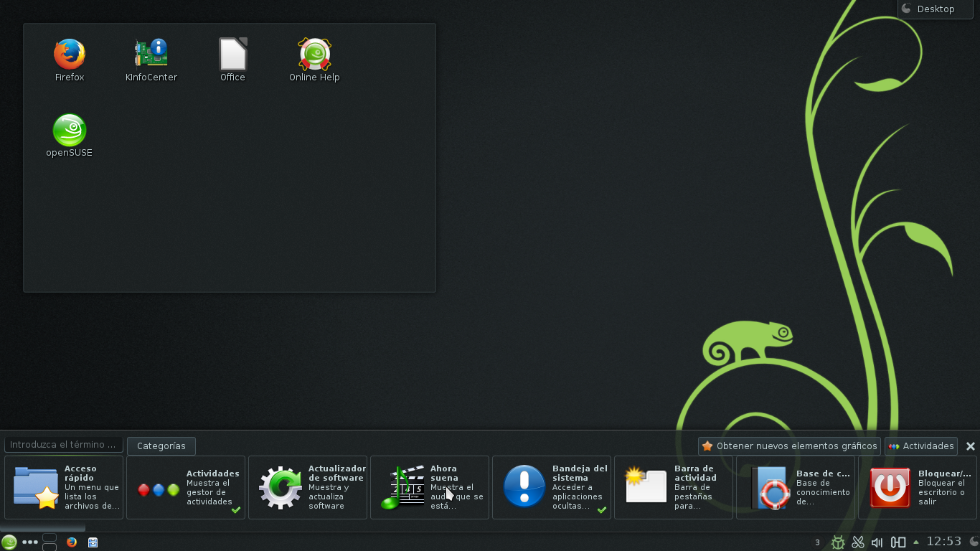Open the Categorías dropdown
Image resolution: width=980 pixels, height=551 pixels.
[161, 446]
